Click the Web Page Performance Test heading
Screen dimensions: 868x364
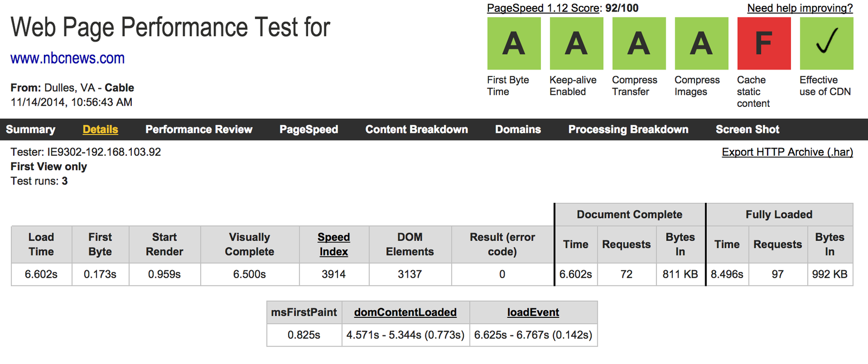170,27
